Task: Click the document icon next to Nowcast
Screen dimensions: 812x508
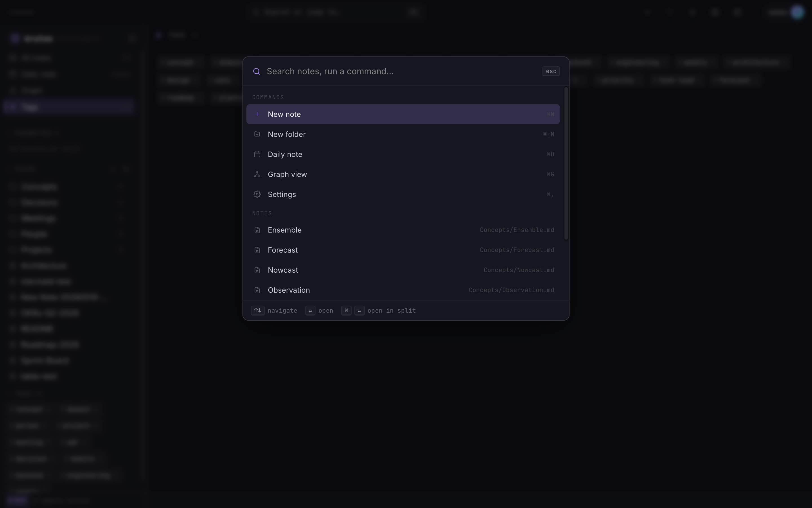Action: pyautogui.click(x=257, y=270)
